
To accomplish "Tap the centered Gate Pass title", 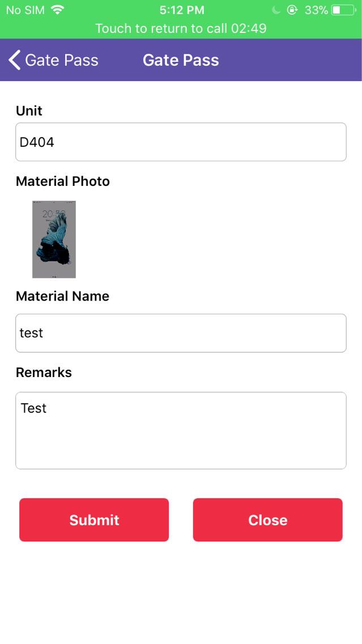I will (181, 60).
